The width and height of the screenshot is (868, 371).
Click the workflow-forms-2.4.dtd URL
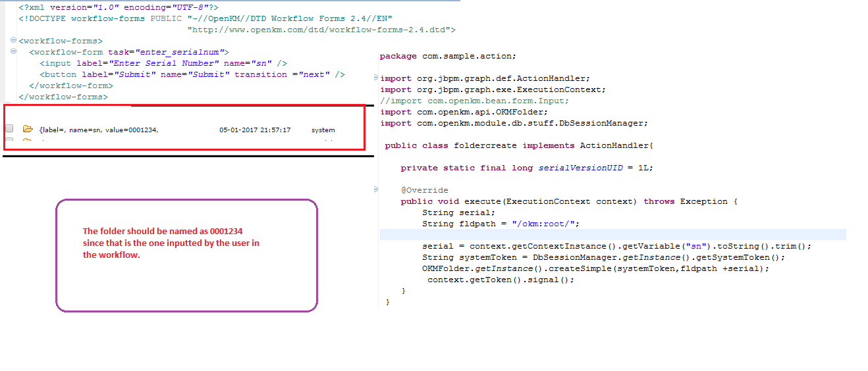321,30
